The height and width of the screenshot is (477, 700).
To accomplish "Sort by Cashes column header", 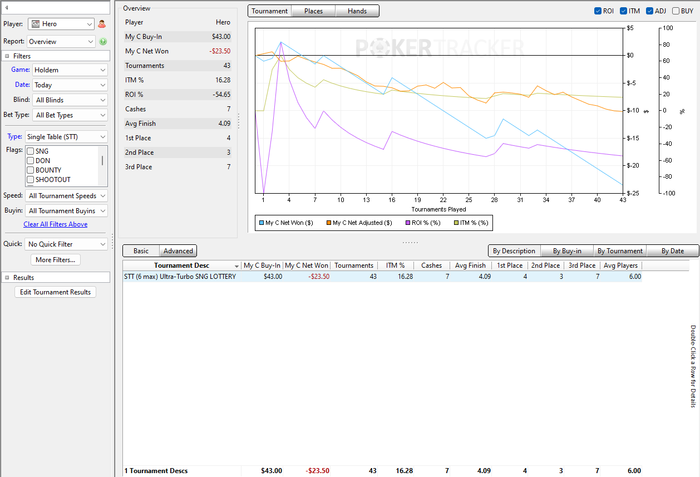I will point(432,265).
